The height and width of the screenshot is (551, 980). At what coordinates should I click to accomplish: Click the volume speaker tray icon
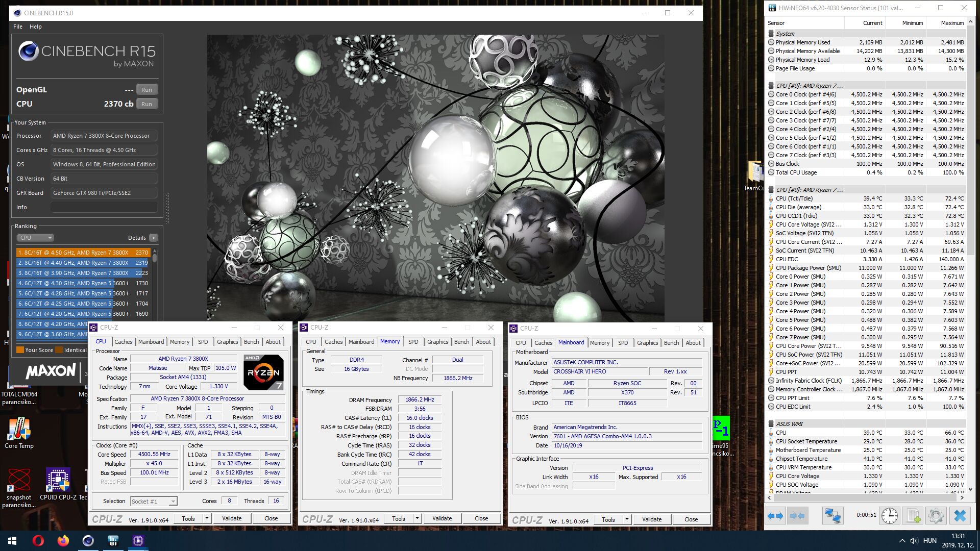914,541
